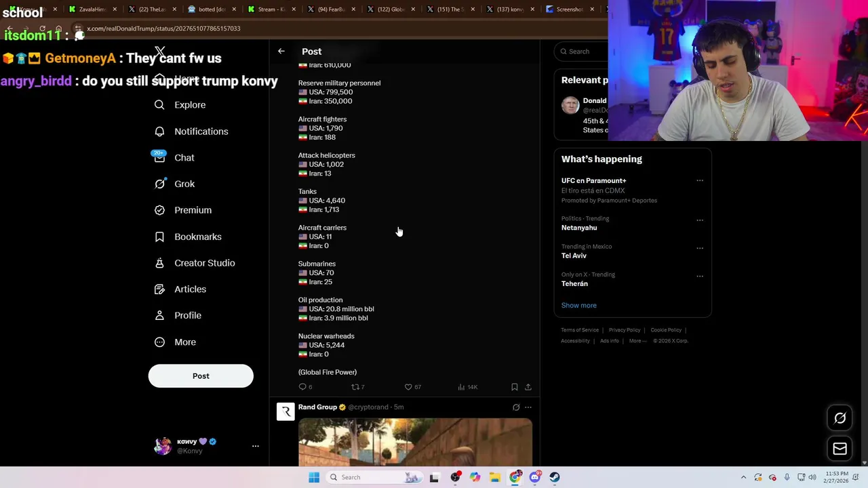
Task: Open the floating Messages envelope button
Action: point(840,449)
